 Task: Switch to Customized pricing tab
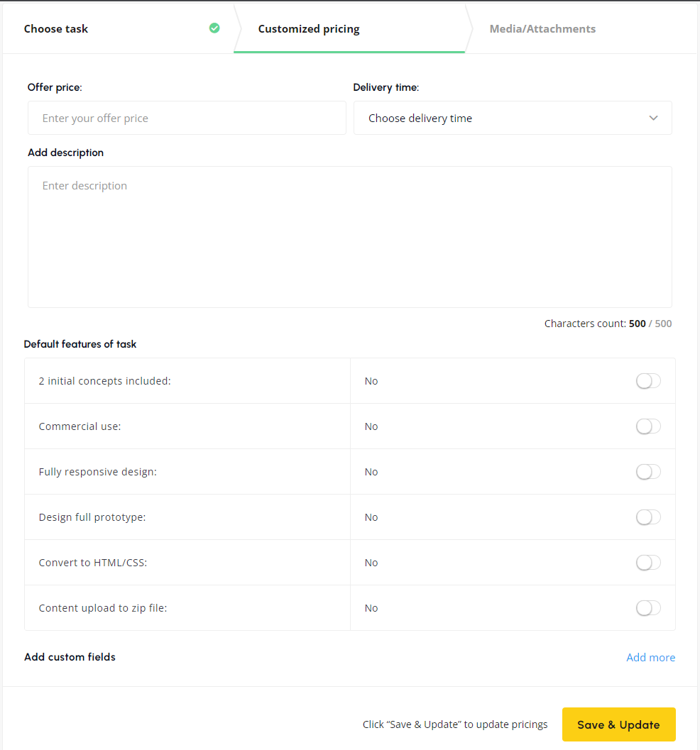click(309, 29)
